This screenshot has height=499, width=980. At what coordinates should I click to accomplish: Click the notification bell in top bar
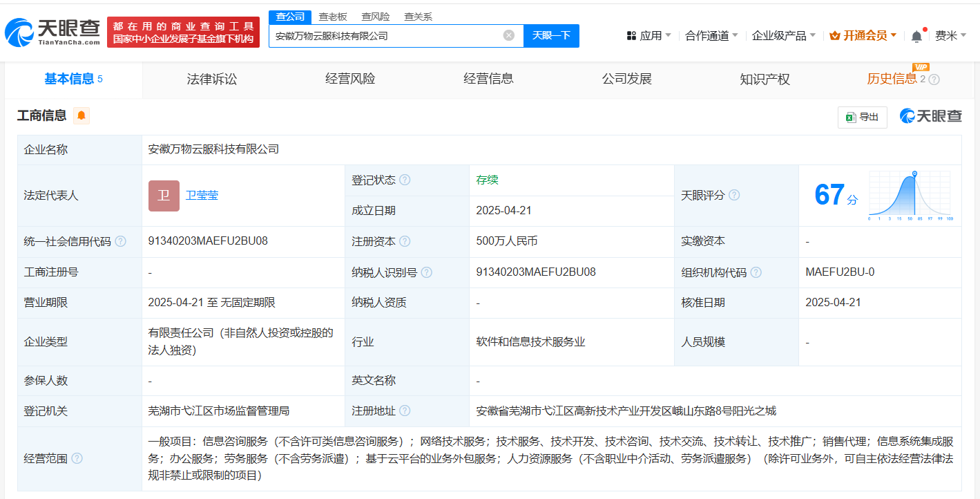pyautogui.click(x=916, y=36)
